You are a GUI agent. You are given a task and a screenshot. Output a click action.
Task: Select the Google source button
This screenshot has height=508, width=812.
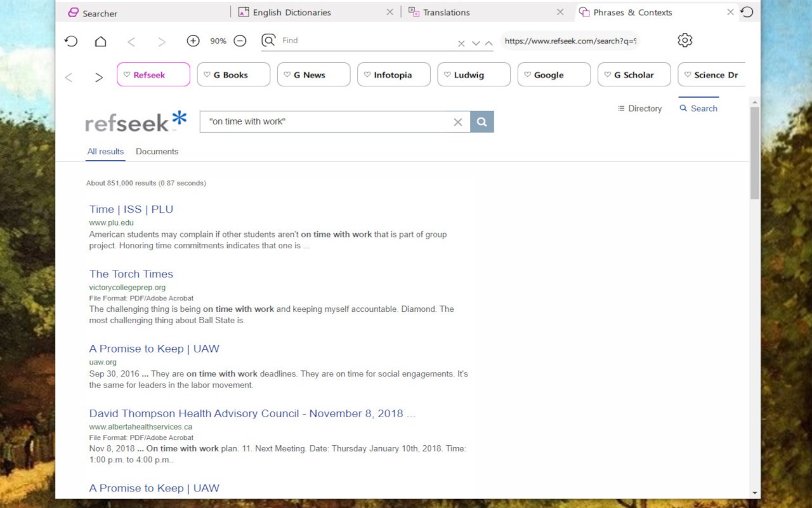coord(554,74)
